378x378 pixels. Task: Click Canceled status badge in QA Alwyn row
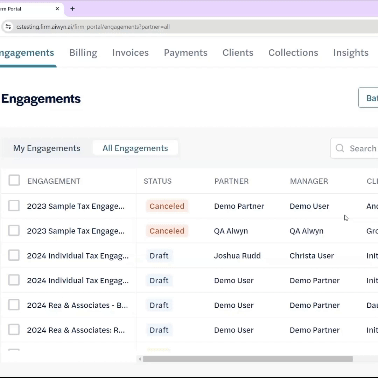click(x=167, y=231)
